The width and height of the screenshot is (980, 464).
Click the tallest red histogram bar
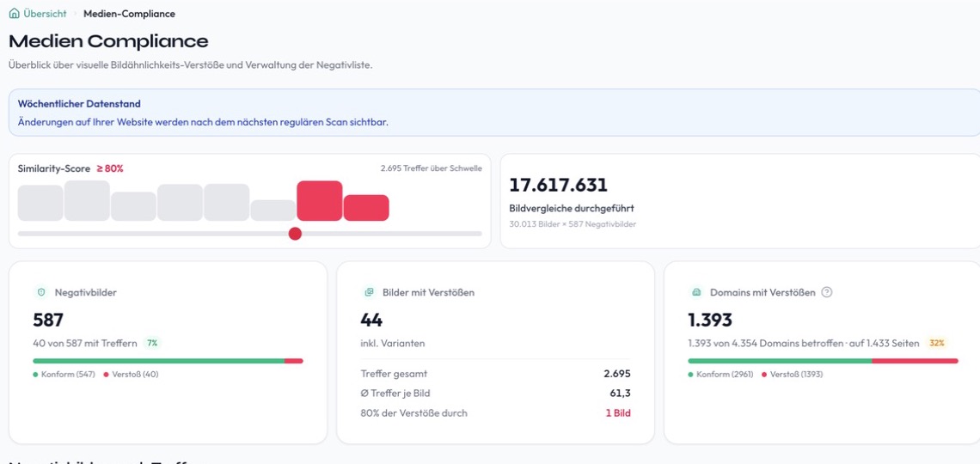pos(320,200)
